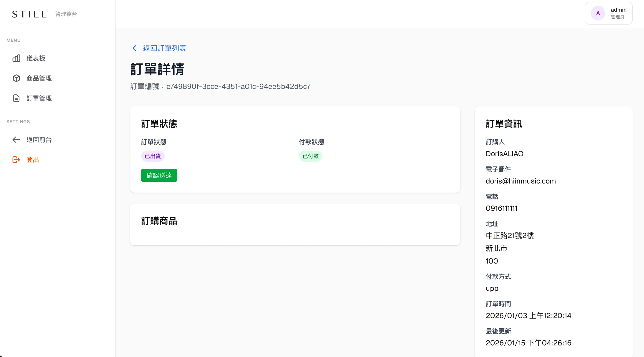This screenshot has width=644, height=357.
Task: Follow the 返回訂單列表 link
Action: 164,48
